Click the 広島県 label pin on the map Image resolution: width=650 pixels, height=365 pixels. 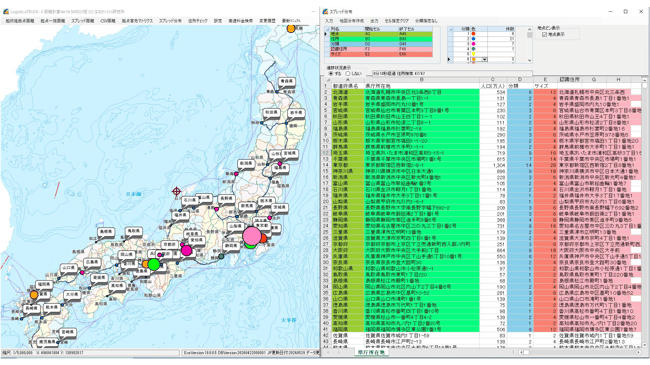(x=92, y=263)
